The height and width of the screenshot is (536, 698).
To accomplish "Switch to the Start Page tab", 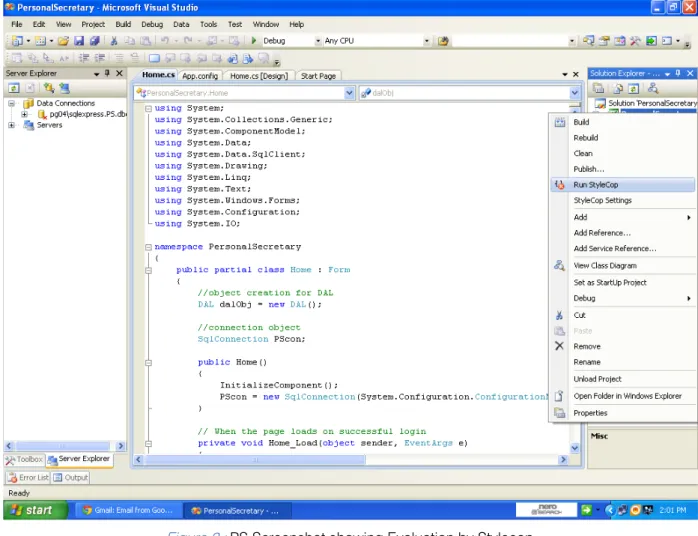I will [x=318, y=76].
